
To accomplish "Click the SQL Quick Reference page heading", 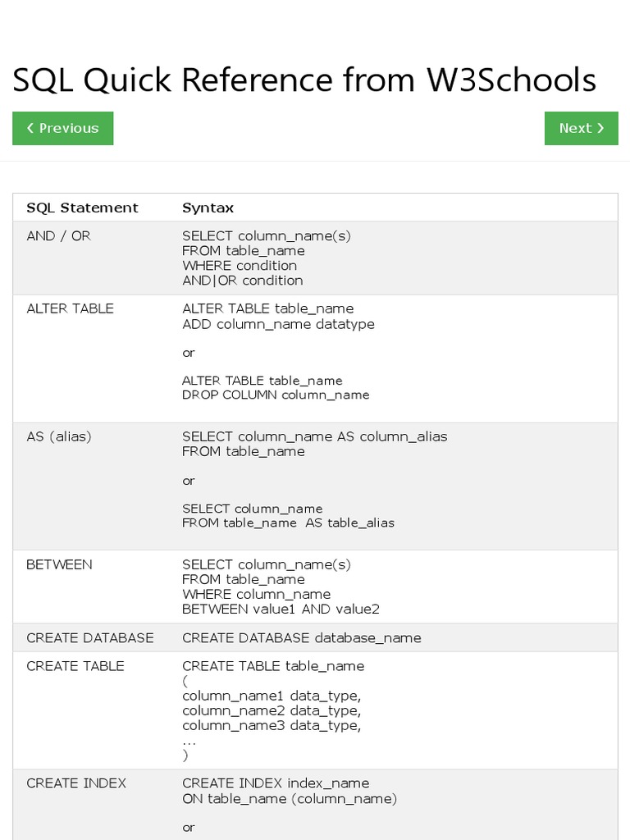I will point(304,80).
